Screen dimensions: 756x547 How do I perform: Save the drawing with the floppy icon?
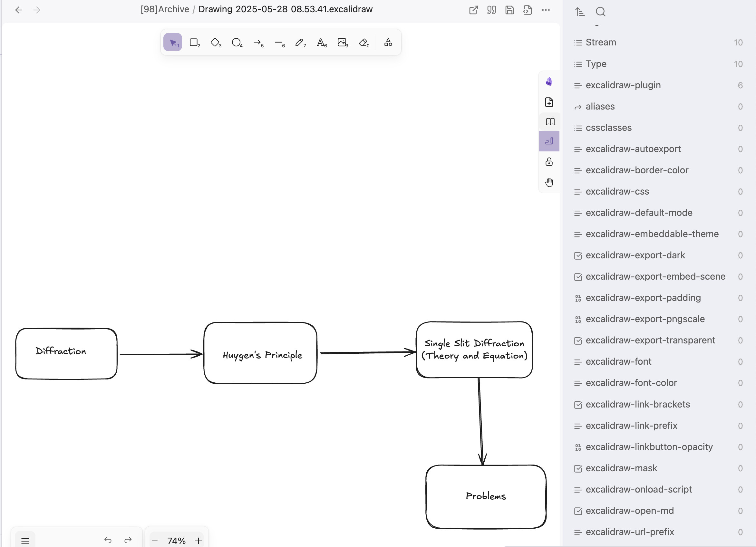click(510, 10)
